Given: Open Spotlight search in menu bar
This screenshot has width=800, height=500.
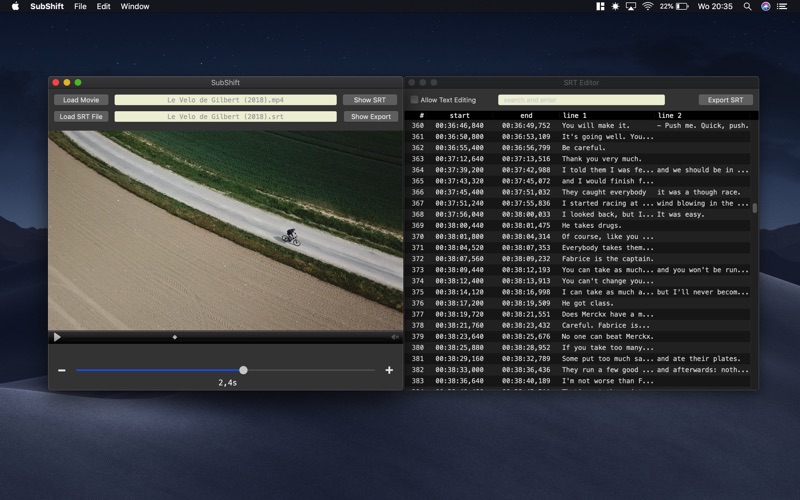Looking at the screenshot, I should pyautogui.click(x=747, y=6).
